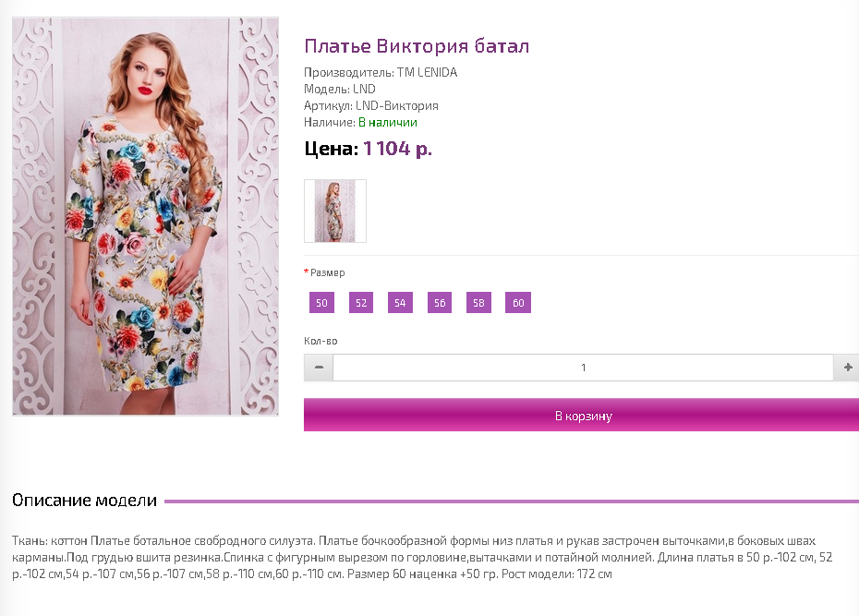This screenshot has height=616, width=859.
Task: Click the Описание модели section heading
Action: coord(84,500)
